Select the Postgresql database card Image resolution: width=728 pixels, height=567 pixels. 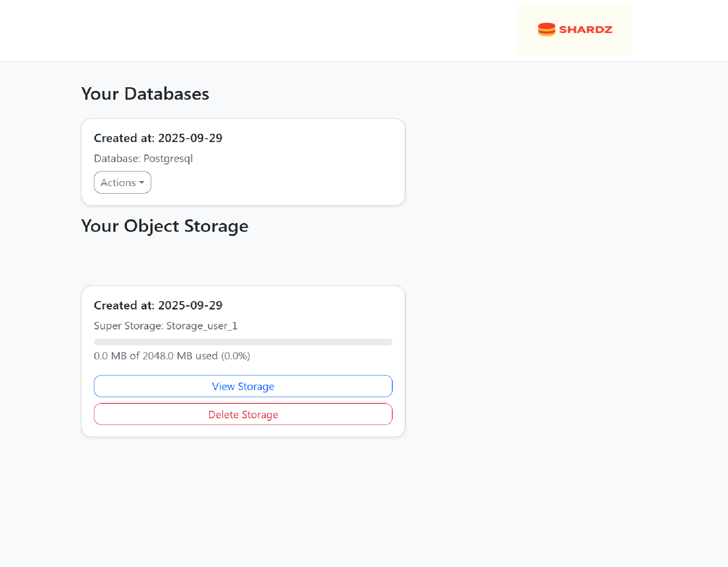[x=243, y=162]
